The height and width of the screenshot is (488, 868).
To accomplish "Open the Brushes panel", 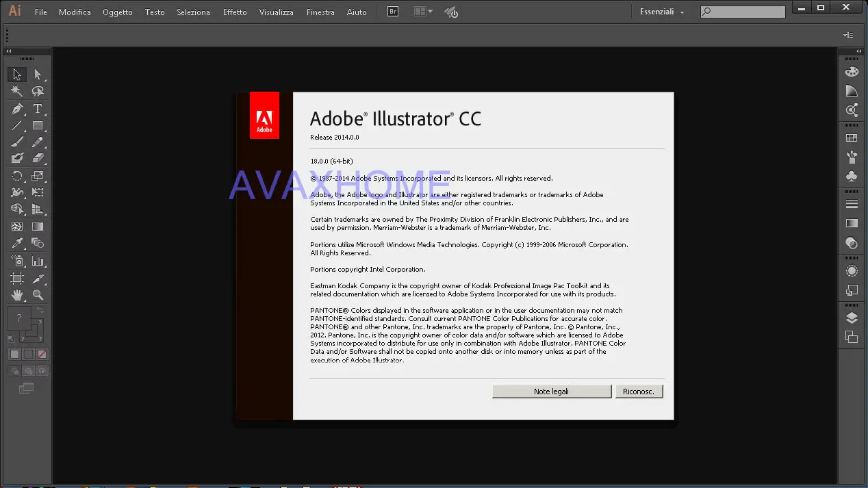I will [x=852, y=157].
